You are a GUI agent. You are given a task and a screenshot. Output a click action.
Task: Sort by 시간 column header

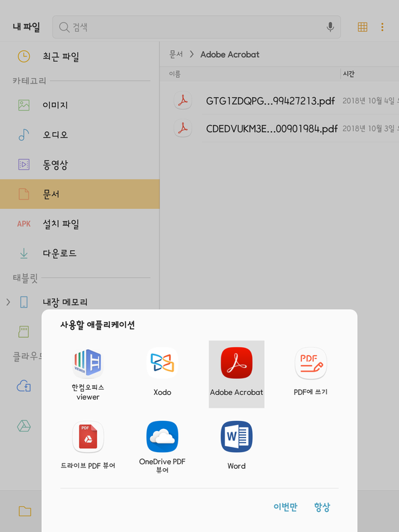click(348, 74)
